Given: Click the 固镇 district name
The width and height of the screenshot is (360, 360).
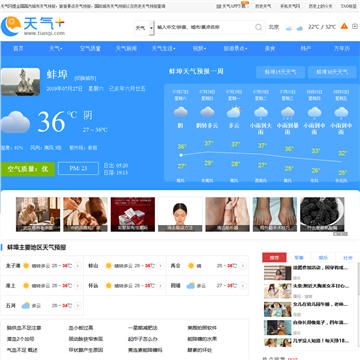Looking at the screenshot, I should pos(175,286).
